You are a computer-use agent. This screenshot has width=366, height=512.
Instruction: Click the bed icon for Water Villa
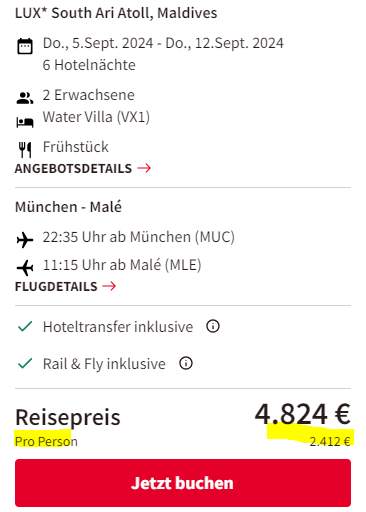25,122
